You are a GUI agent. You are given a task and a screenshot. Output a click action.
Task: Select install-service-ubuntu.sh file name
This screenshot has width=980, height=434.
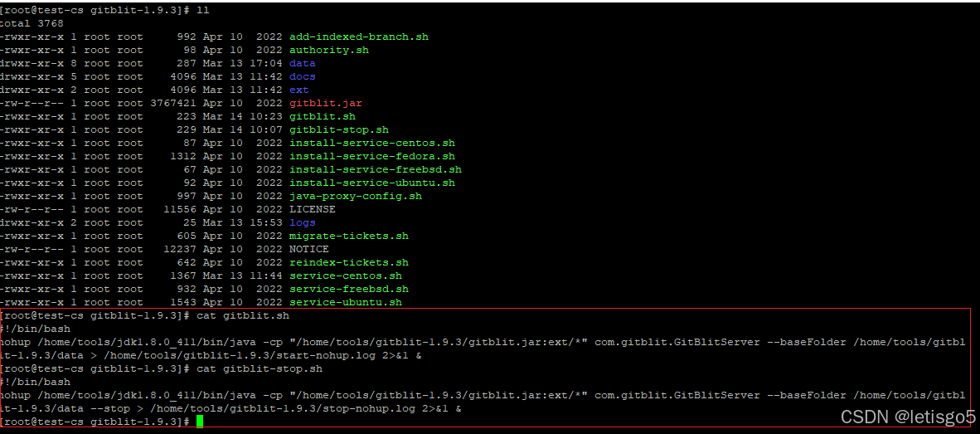coord(372,183)
